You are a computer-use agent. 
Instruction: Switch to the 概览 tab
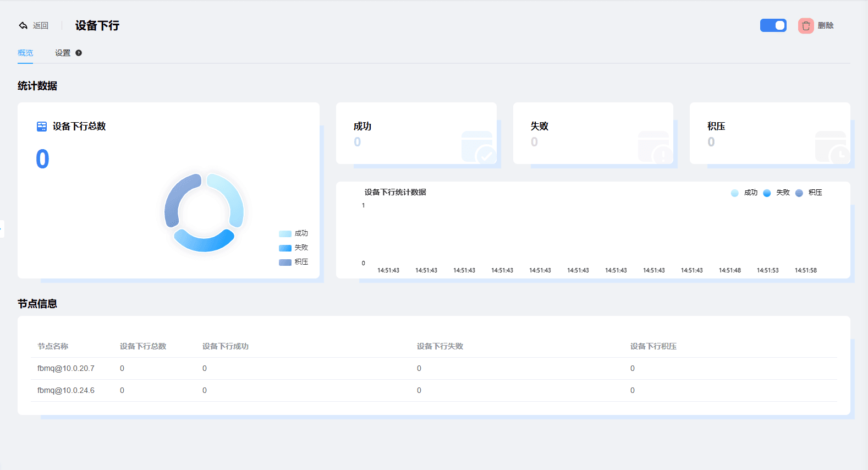[x=25, y=53]
